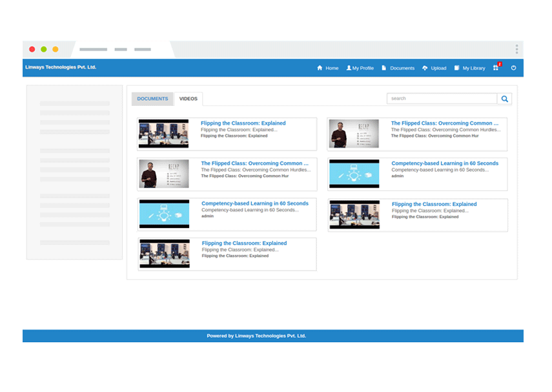Screen dimensions: 552x392
Task: Open the notifications grid icon with red badge
Action: (x=495, y=68)
